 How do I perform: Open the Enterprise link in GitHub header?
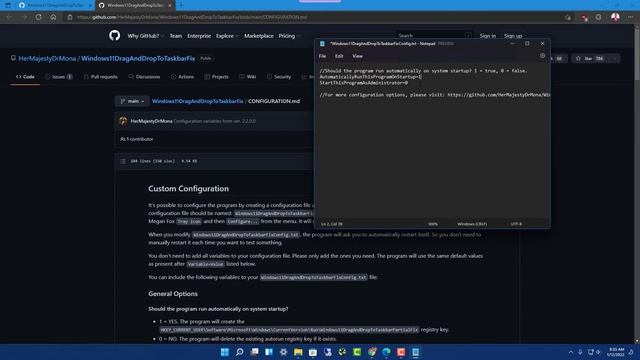(x=199, y=36)
